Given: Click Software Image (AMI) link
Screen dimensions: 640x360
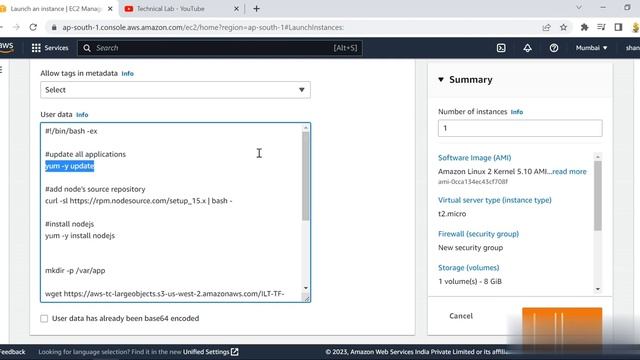Looking at the screenshot, I should [x=474, y=158].
